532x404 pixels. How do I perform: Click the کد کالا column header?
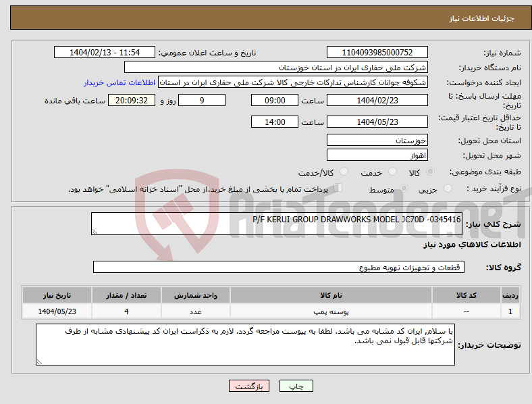click(x=467, y=295)
